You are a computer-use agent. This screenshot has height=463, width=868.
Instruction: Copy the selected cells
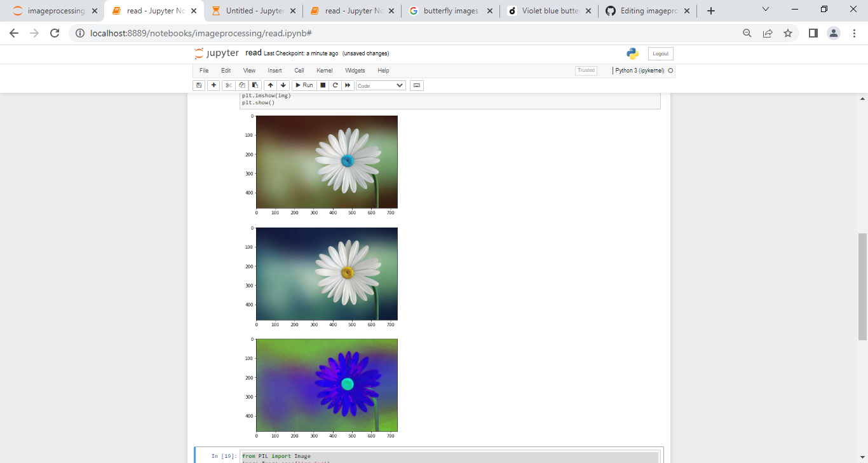(242, 85)
